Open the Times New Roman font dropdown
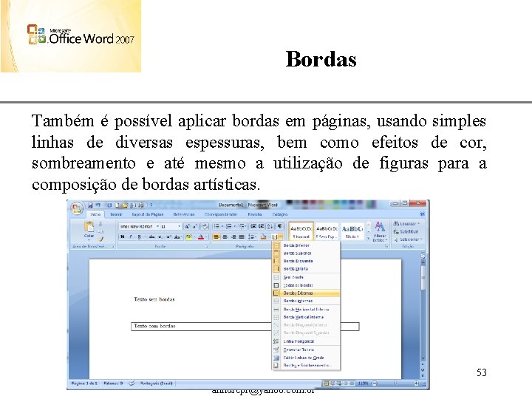The image size is (532, 399). click(158, 227)
